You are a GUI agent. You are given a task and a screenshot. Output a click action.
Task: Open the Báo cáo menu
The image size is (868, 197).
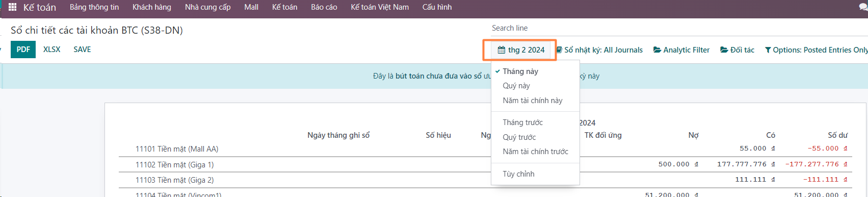pyautogui.click(x=324, y=7)
